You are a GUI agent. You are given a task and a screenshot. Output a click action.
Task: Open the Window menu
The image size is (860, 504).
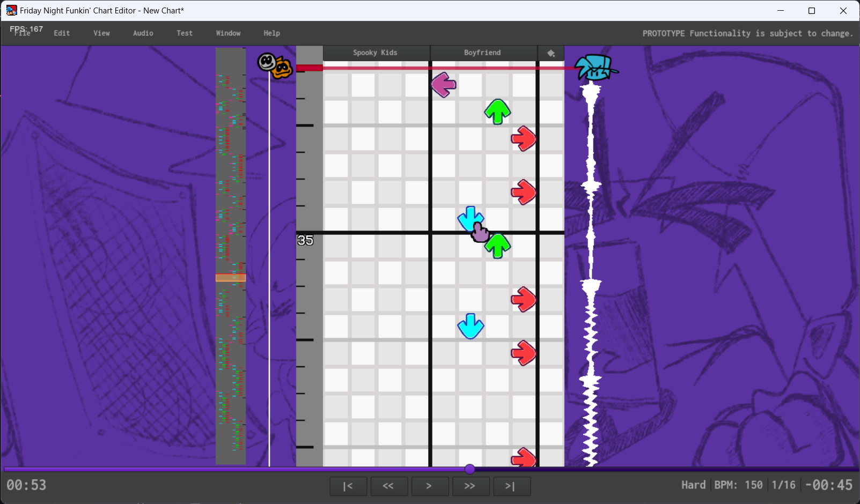pos(229,33)
